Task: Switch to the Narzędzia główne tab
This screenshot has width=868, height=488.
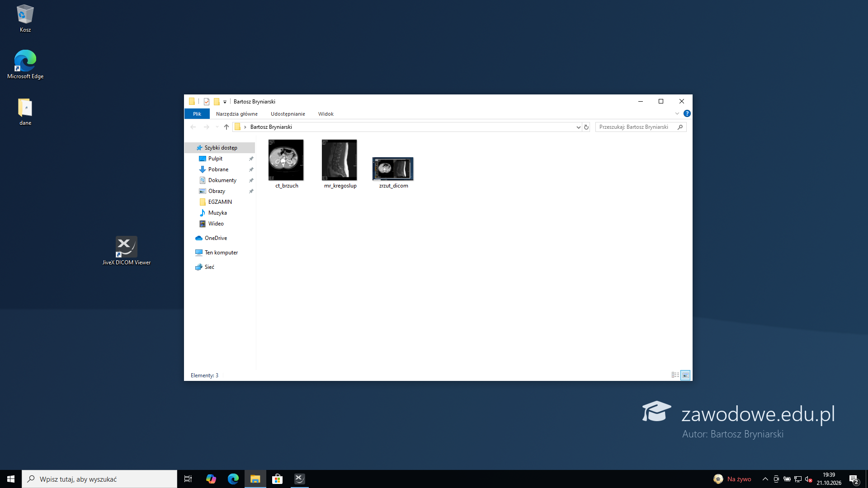Action: pos(237,114)
